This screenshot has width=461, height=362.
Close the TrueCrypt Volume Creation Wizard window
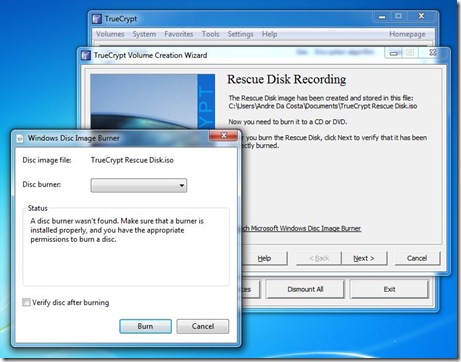coord(433,52)
